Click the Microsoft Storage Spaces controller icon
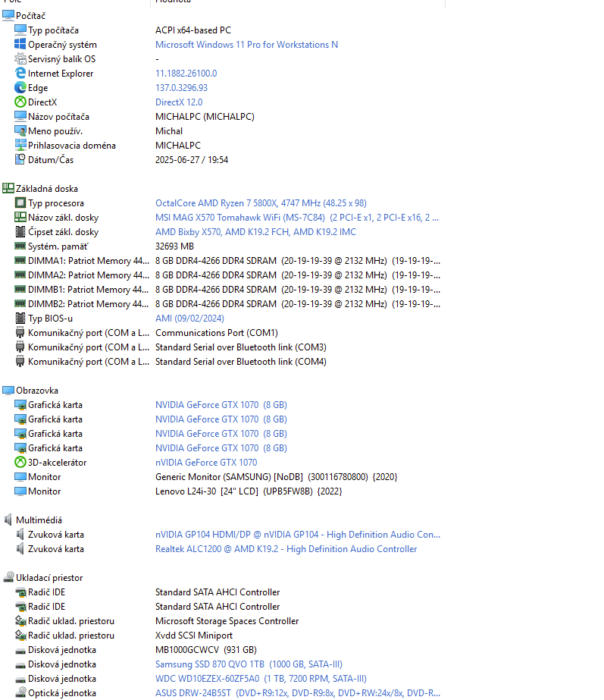The width and height of the screenshot is (604, 700). 20,620
